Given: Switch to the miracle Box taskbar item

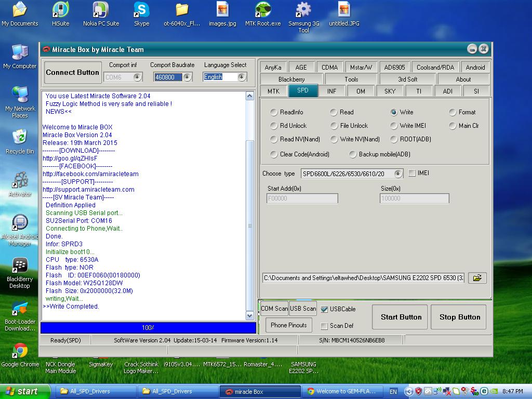Looking at the screenshot, I should click(x=260, y=392).
